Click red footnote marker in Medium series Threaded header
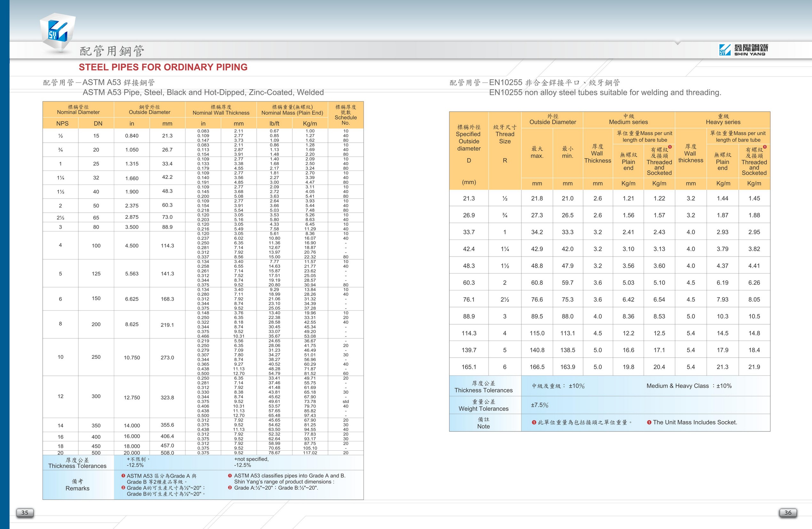Screen dimensions: 812x529 [670, 147]
